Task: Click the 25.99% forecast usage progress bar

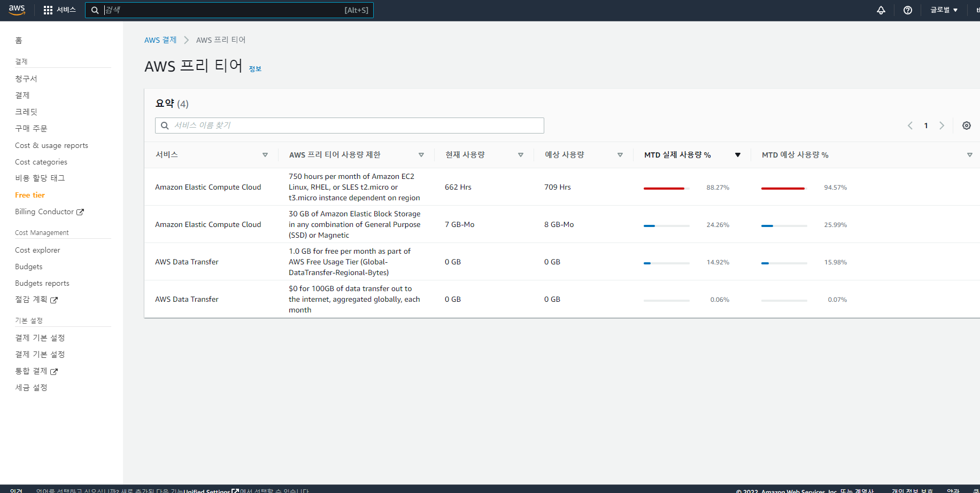Action: click(784, 226)
